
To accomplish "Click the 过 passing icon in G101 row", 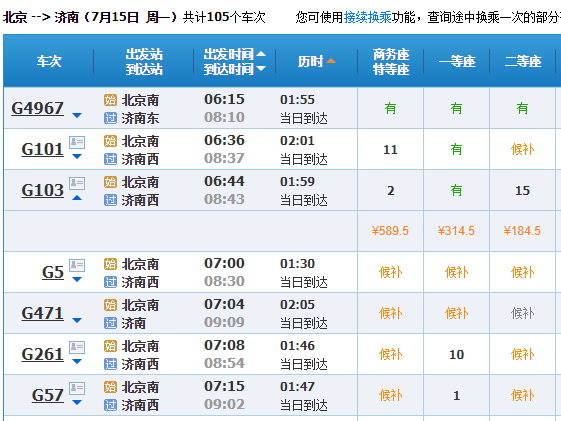I will click(x=110, y=159).
